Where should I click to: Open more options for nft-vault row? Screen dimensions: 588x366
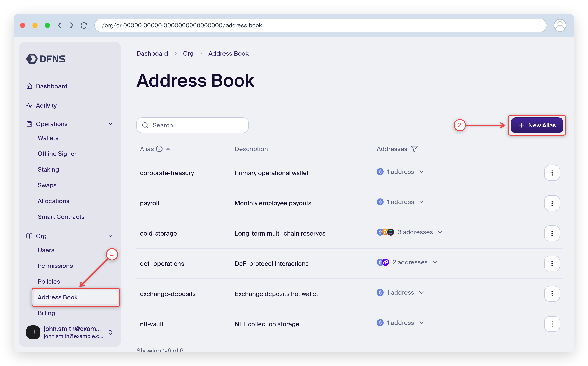552,324
